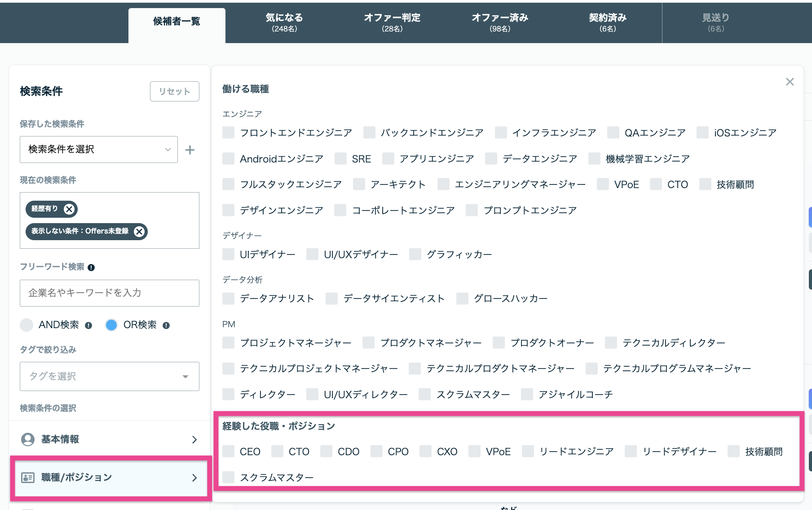Check アプリエンジニア checkbox
The height and width of the screenshot is (510, 812).
(388, 158)
